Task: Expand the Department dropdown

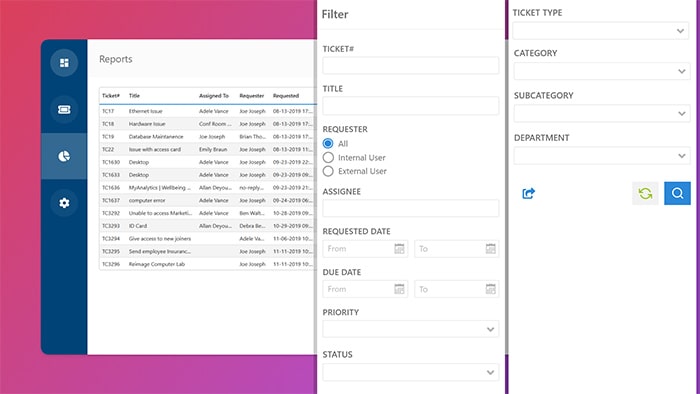Action: (x=602, y=156)
